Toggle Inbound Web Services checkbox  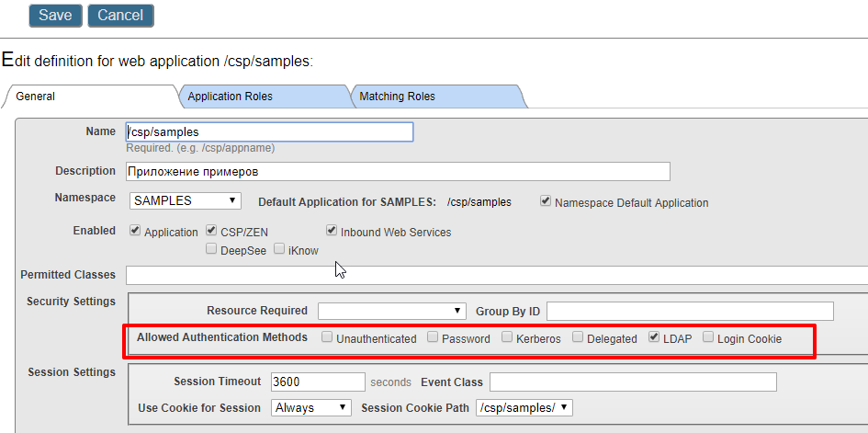click(332, 231)
